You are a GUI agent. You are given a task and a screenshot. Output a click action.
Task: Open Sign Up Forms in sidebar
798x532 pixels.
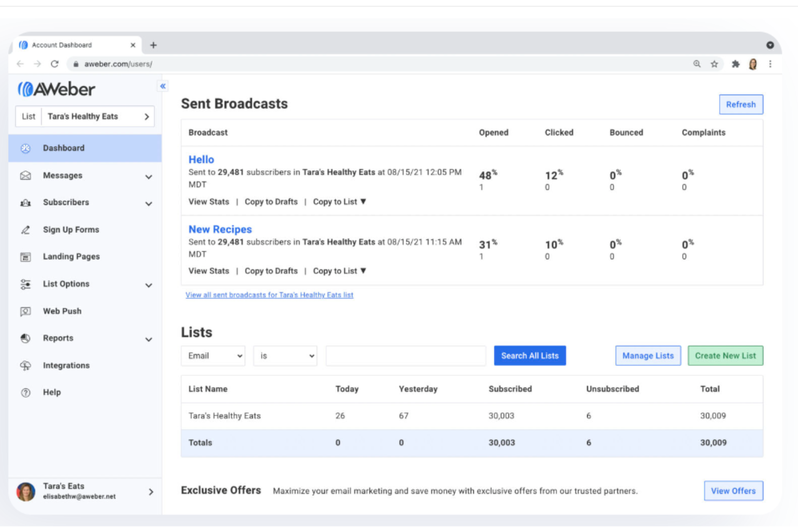(x=71, y=230)
